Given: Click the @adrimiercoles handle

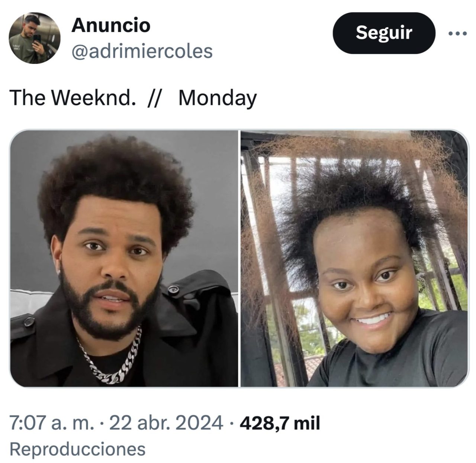Looking at the screenshot, I should pyautogui.click(x=142, y=51).
